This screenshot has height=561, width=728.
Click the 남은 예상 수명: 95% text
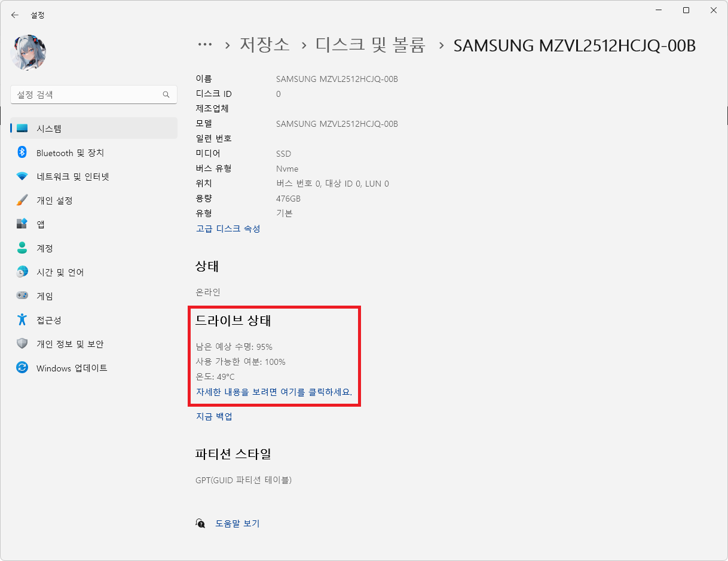(234, 347)
